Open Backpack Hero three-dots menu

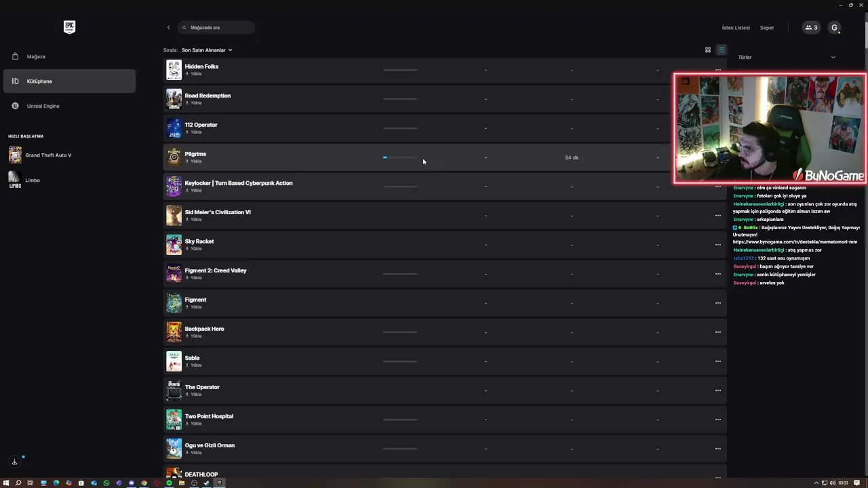717,332
